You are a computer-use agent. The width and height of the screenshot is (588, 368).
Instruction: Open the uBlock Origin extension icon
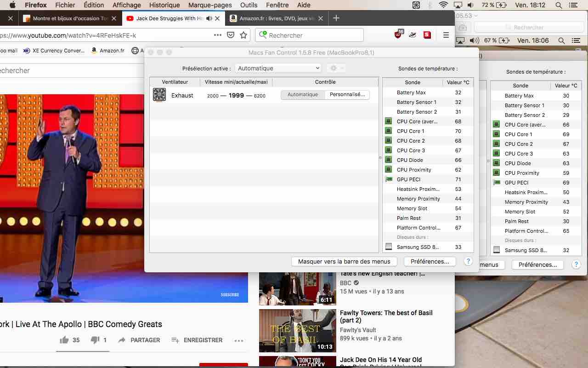click(398, 34)
